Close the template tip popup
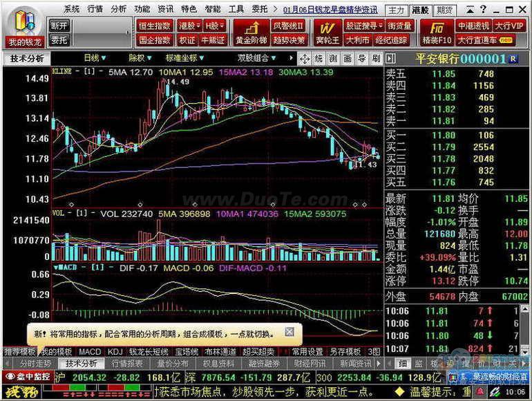The image size is (532, 401). pyautogui.click(x=289, y=331)
